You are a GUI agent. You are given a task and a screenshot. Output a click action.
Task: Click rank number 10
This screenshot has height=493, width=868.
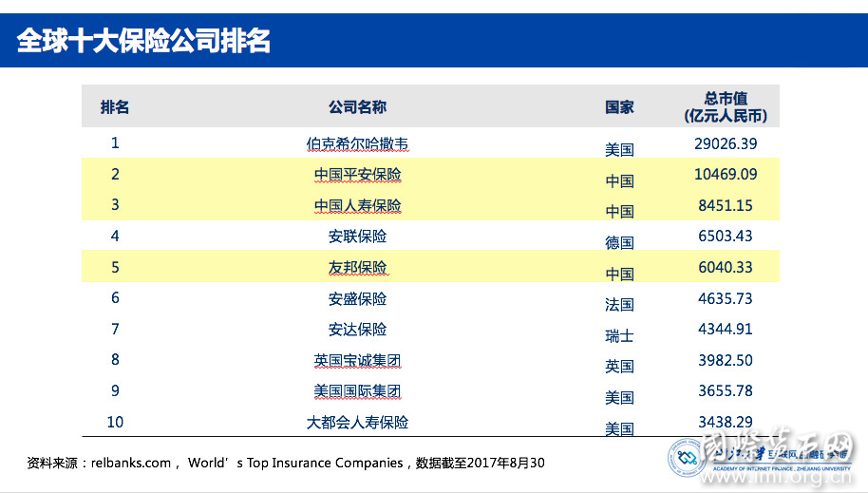click(115, 422)
